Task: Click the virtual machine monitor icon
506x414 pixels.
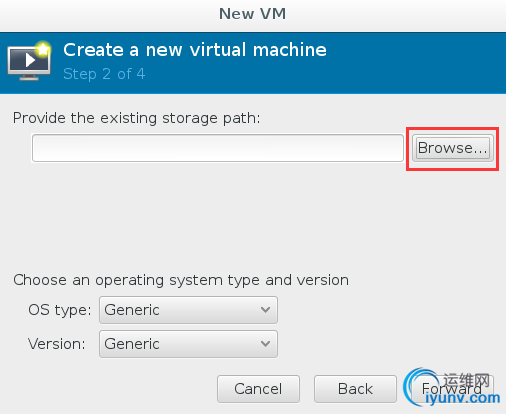Action: coord(29,61)
